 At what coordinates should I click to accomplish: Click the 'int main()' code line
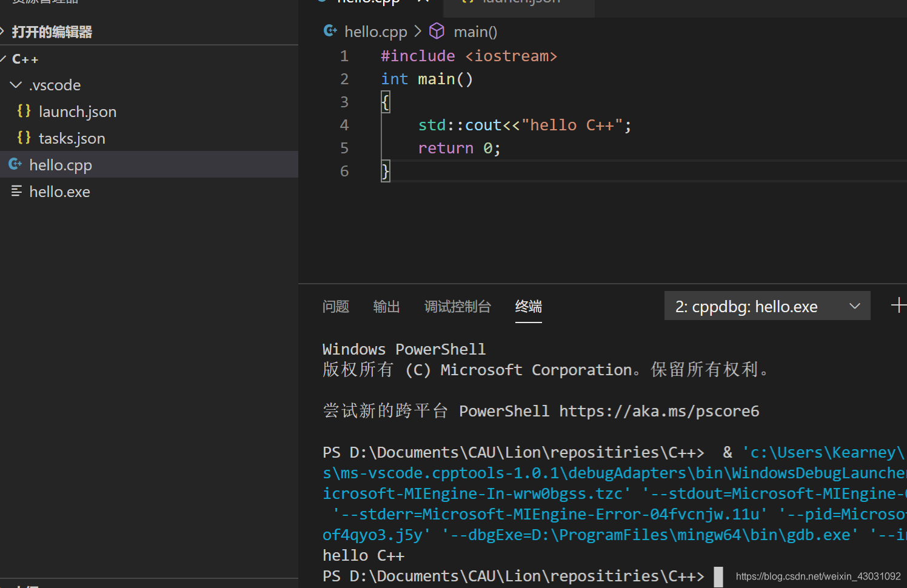427,79
